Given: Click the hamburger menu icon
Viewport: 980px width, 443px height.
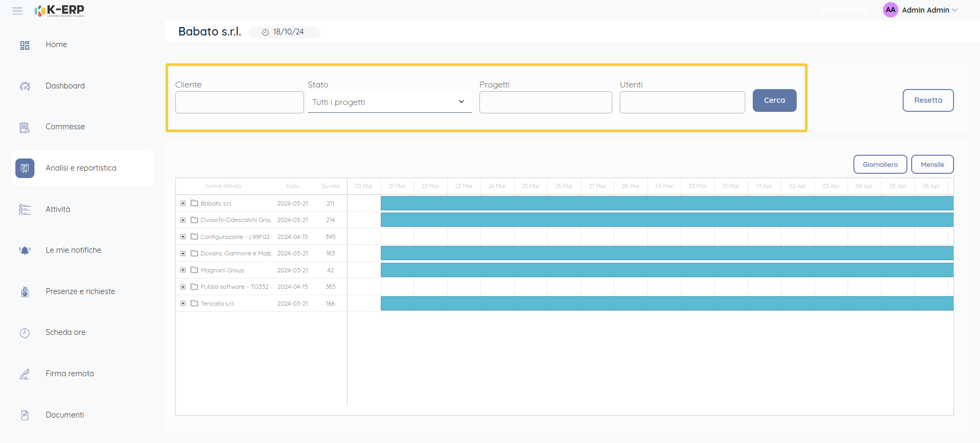Looking at the screenshot, I should point(17,11).
